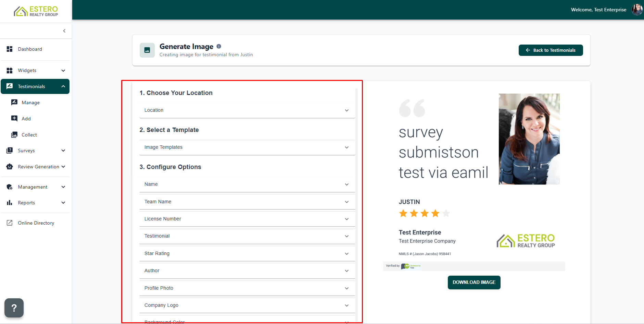Image resolution: width=644 pixels, height=324 pixels.
Task: Open the Collect submenu item
Action: pyautogui.click(x=29, y=135)
